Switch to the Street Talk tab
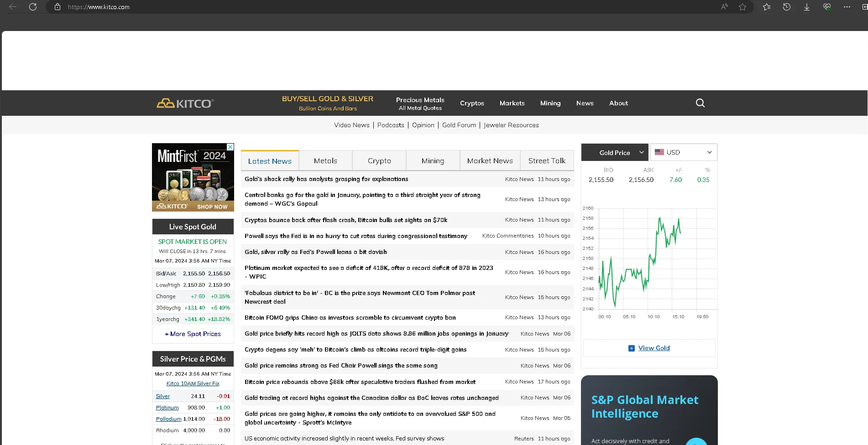The image size is (868, 445). tap(547, 161)
